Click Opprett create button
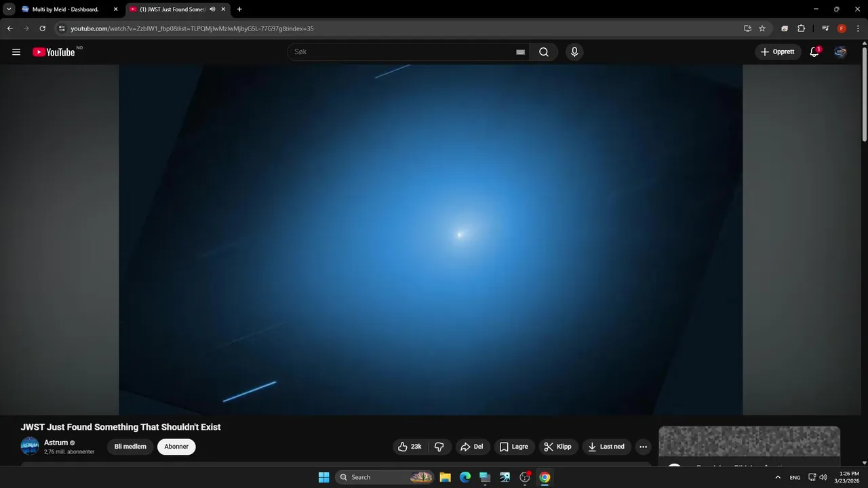The image size is (868, 488). click(x=778, y=52)
